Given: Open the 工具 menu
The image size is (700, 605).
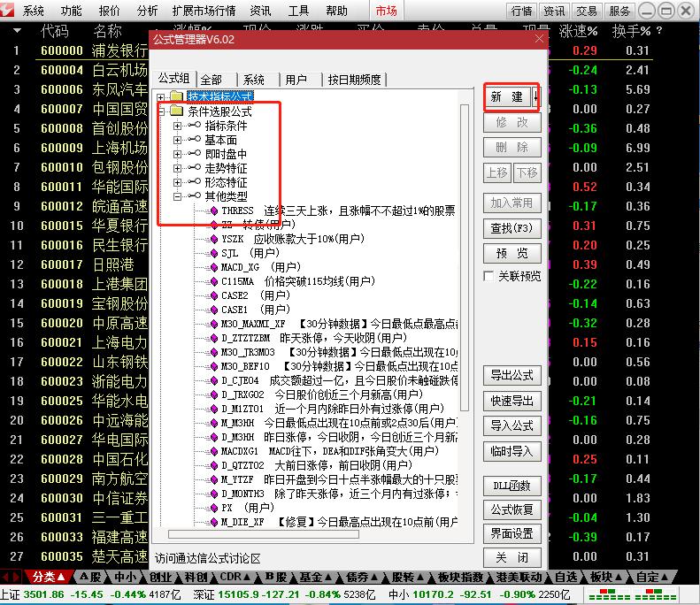Looking at the screenshot, I should (x=298, y=11).
